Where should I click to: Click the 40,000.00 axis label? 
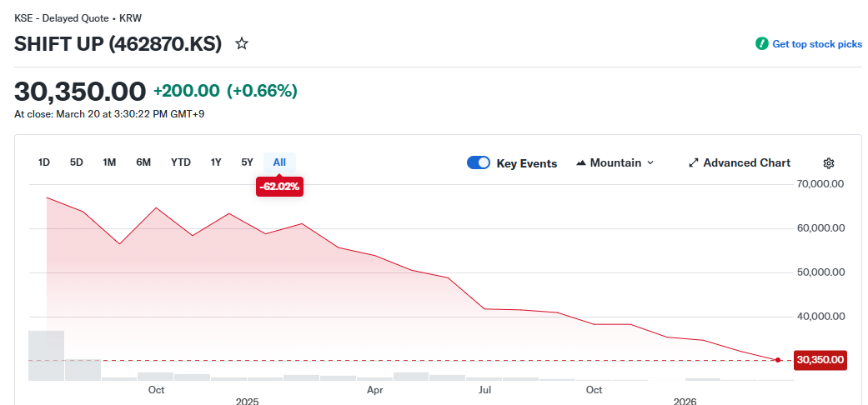[820, 317]
